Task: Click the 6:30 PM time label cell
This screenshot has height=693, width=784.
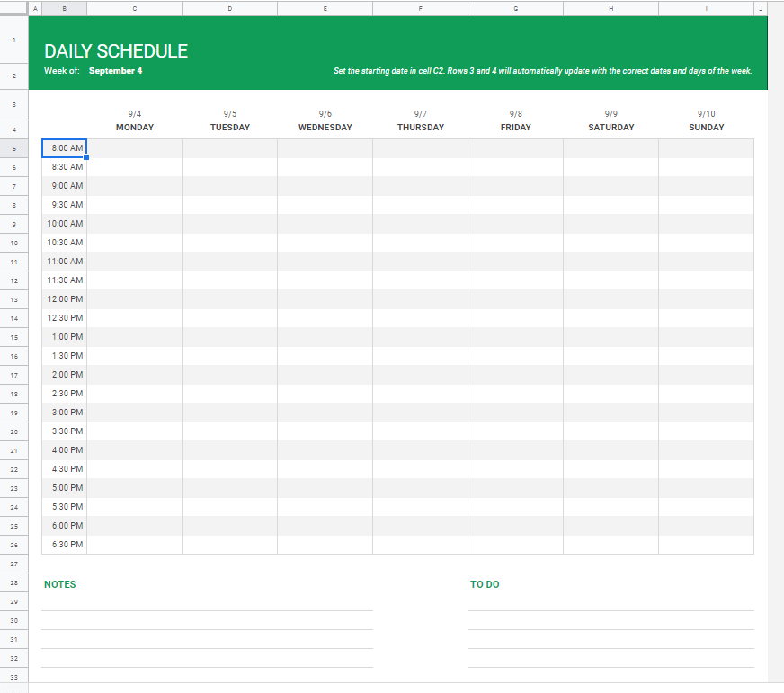Action: (x=65, y=543)
